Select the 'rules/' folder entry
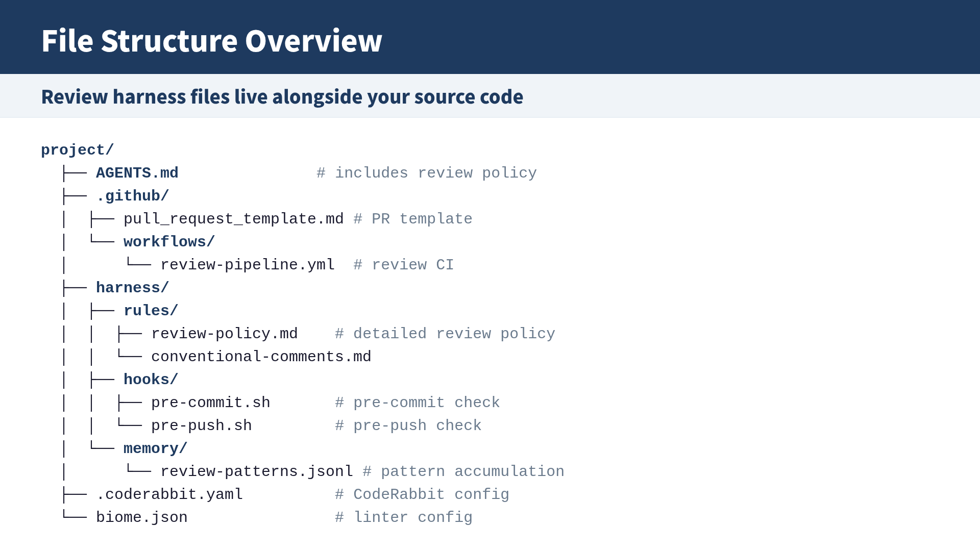980x551 pixels. 151,311
